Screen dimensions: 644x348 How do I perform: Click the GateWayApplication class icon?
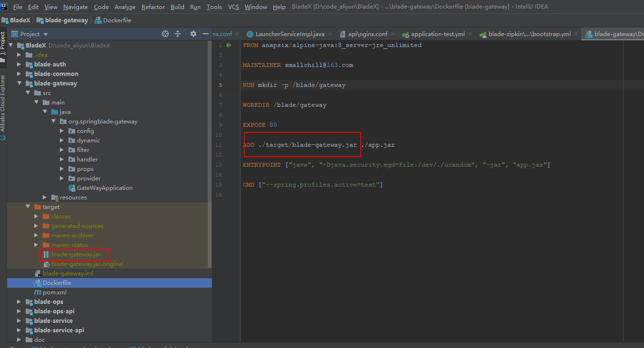tap(72, 188)
